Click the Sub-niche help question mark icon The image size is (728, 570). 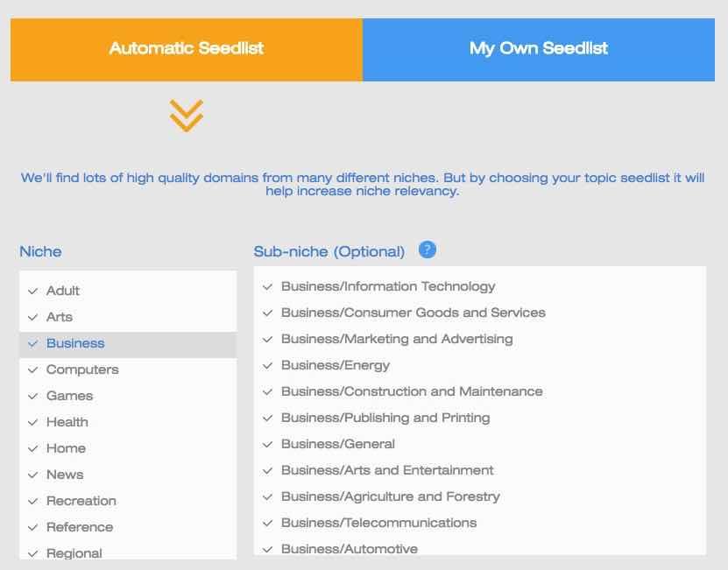point(428,250)
